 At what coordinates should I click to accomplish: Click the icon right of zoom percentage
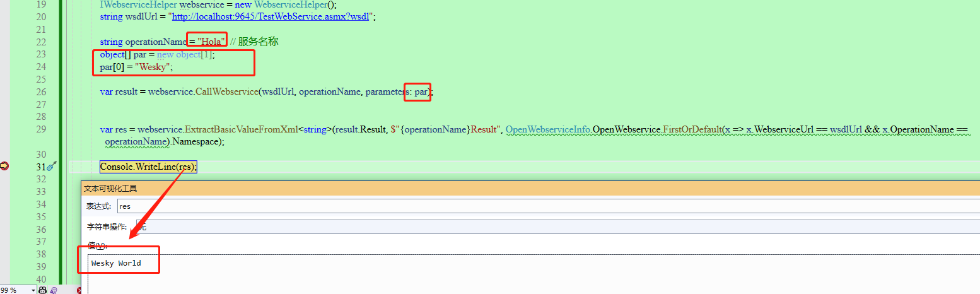42,290
